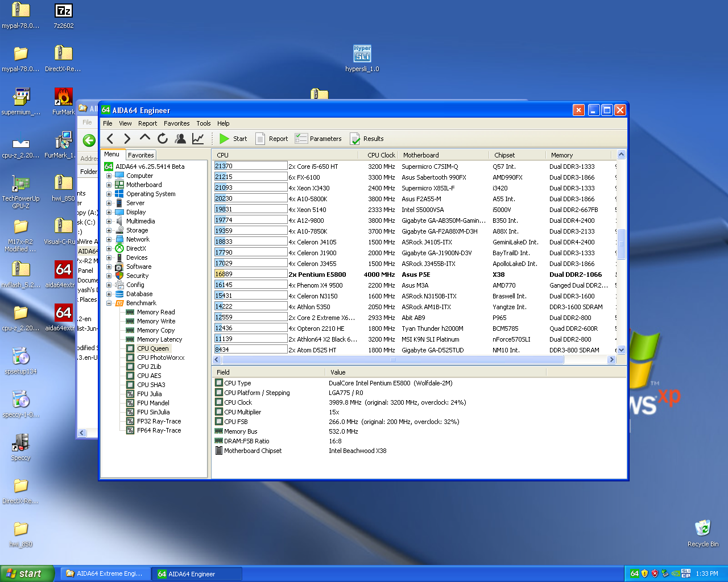
Task: Start the CPU Queen benchmark
Action: click(233, 139)
